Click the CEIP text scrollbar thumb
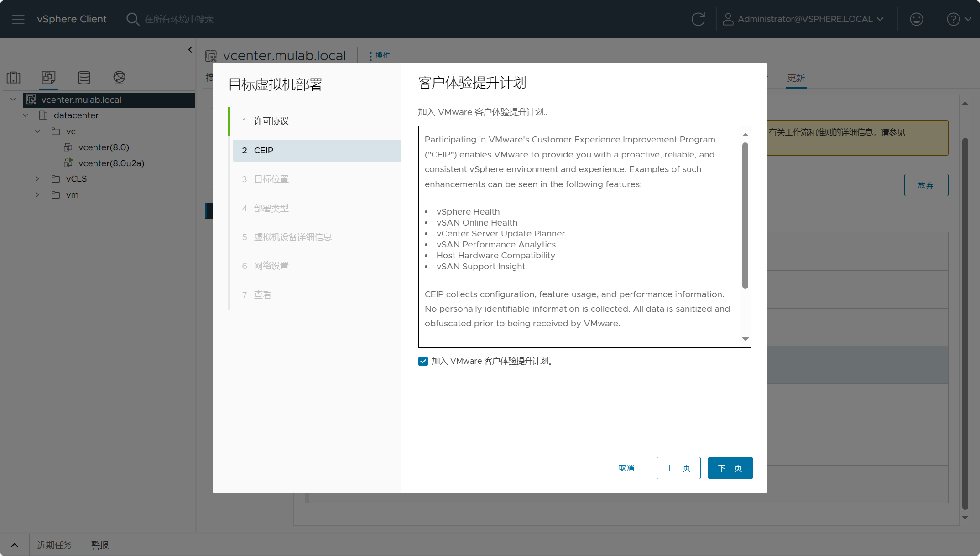Screen dimensions: 980x556 [745, 215]
